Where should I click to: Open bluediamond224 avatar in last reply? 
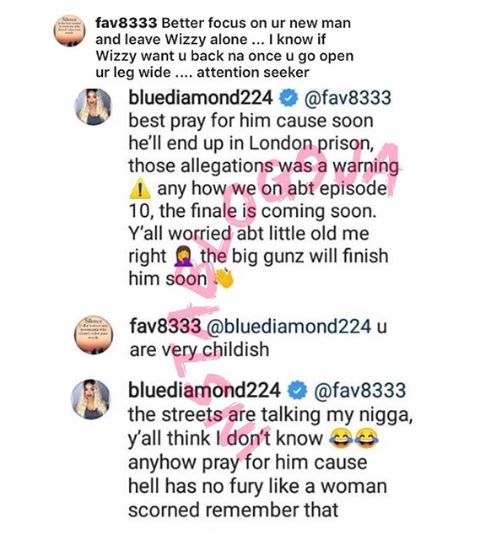coord(90,399)
